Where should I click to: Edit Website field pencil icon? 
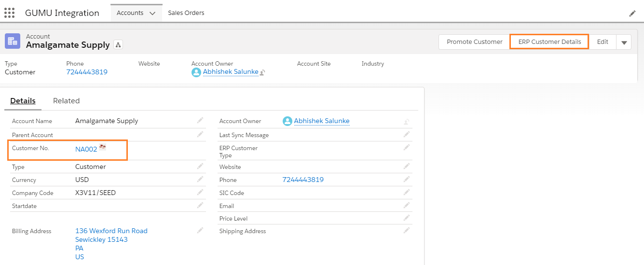pos(407,166)
